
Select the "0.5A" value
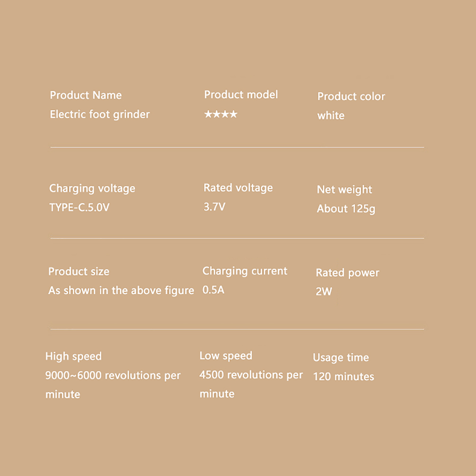point(213,290)
